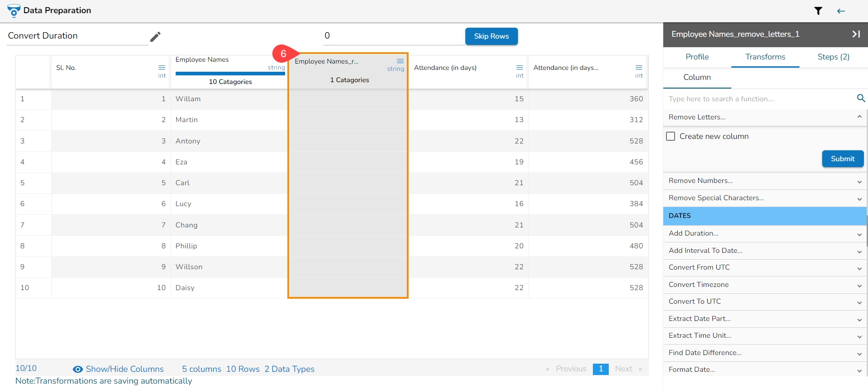Collapse the side panel with arrow icon

point(856,34)
